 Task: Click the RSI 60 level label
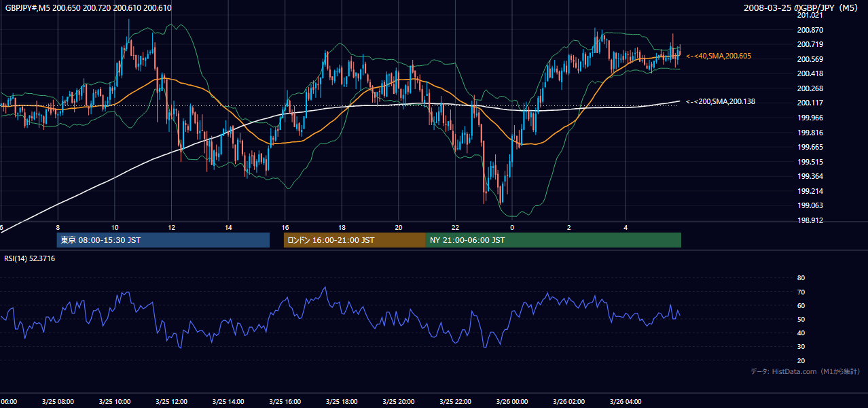pos(801,305)
